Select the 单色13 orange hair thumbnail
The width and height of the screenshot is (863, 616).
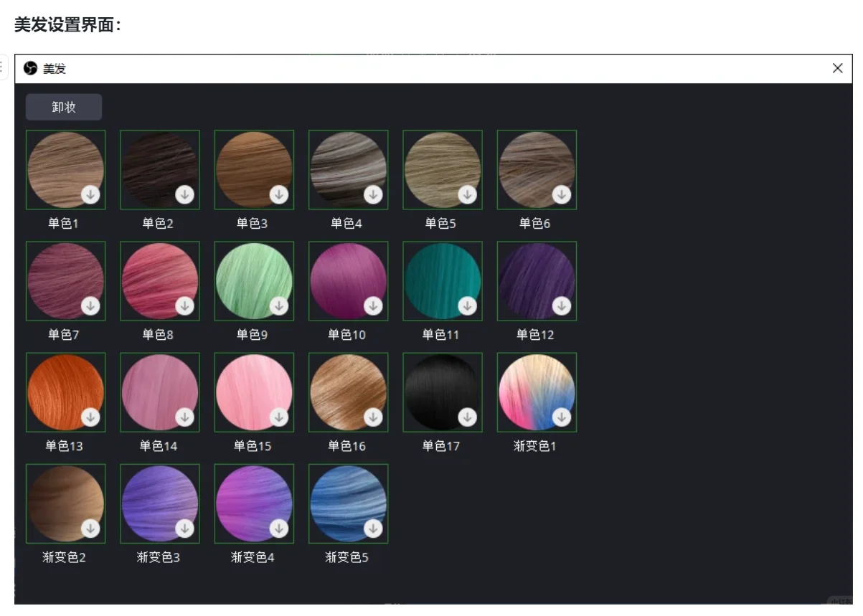click(66, 392)
